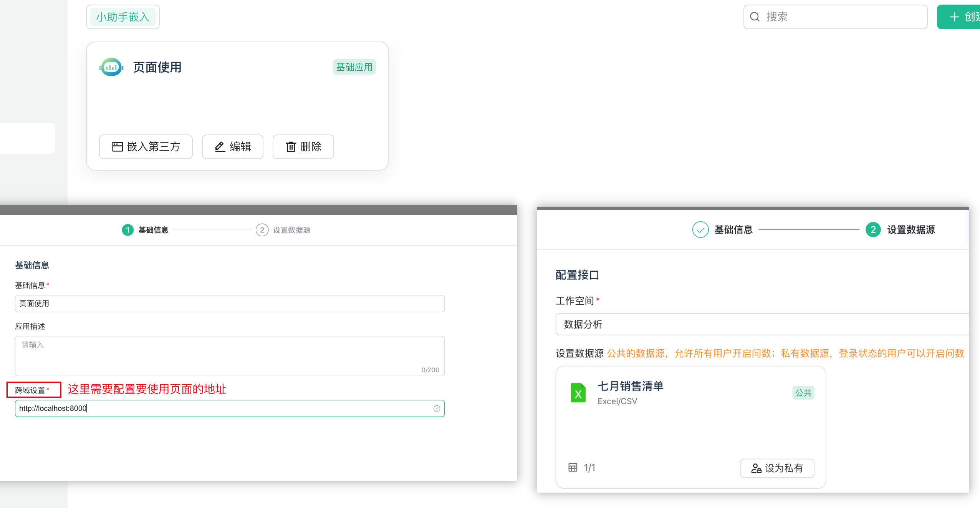This screenshot has width=980, height=508.
Task: Open the 工作空间 dropdown showing 数据分析
Action: [x=762, y=324]
